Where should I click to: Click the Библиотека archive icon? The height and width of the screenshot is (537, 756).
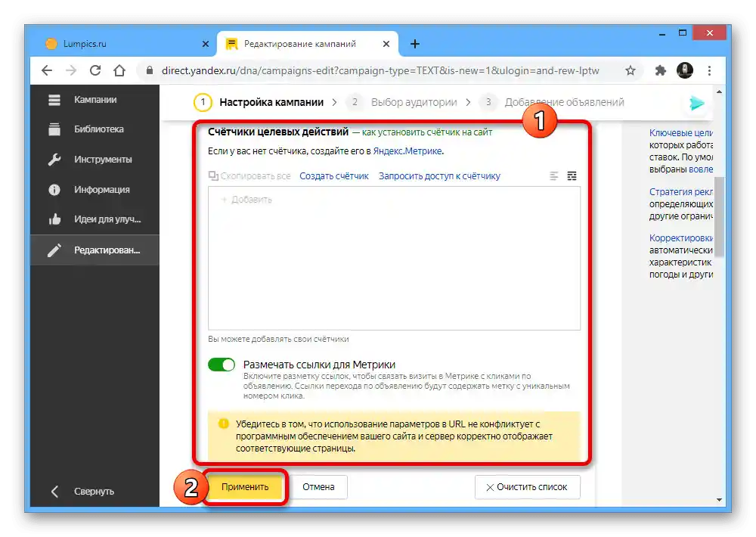point(54,129)
